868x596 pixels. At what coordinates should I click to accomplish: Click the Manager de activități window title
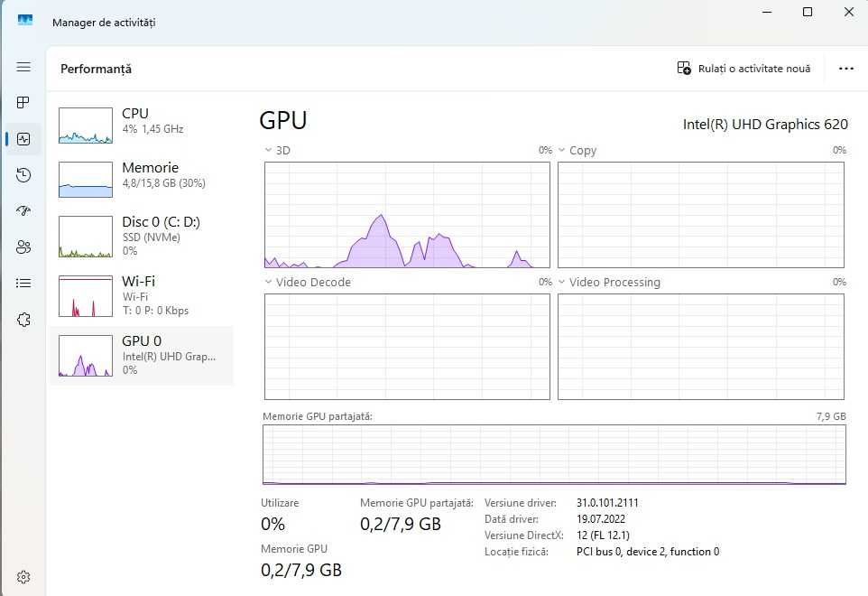tap(104, 23)
